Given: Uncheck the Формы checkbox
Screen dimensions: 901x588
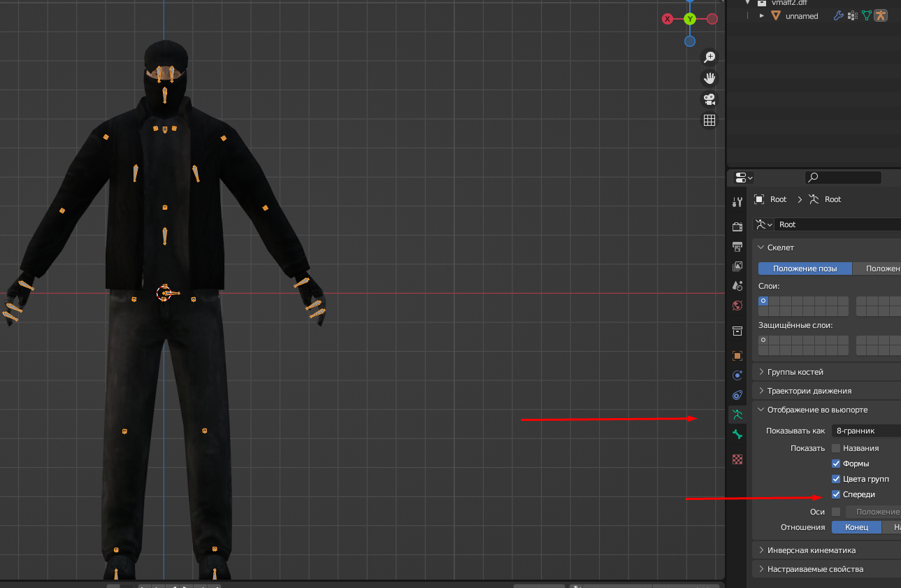Looking at the screenshot, I should tap(836, 464).
